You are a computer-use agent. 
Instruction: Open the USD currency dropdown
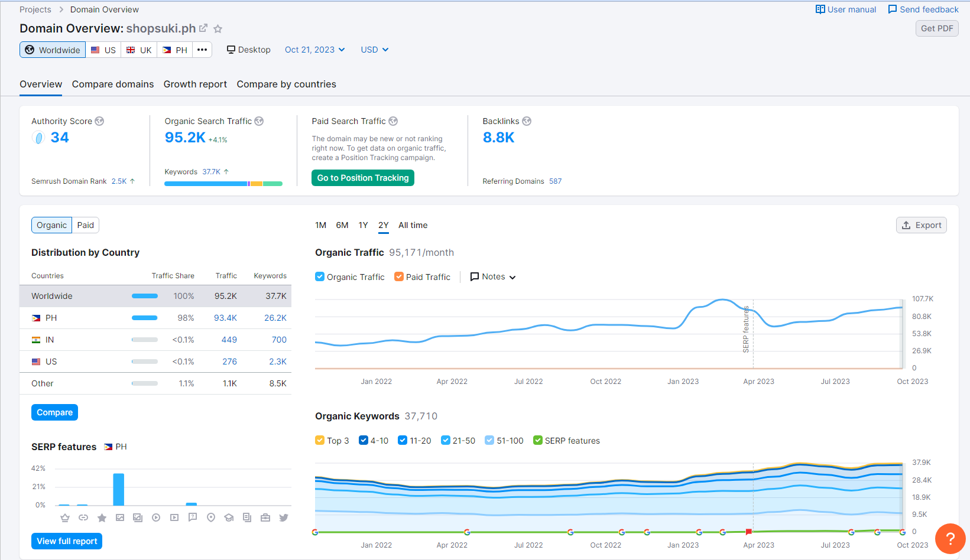click(375, 50)
